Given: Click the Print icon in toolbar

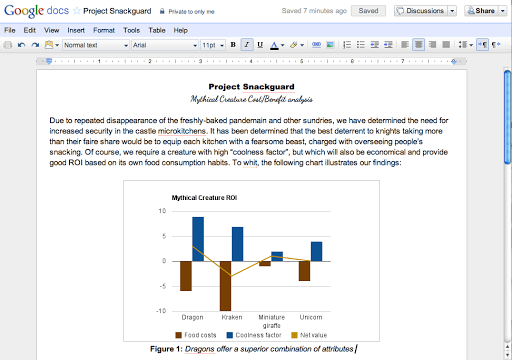Looking at the screenshot, I should tap(7, 45).
